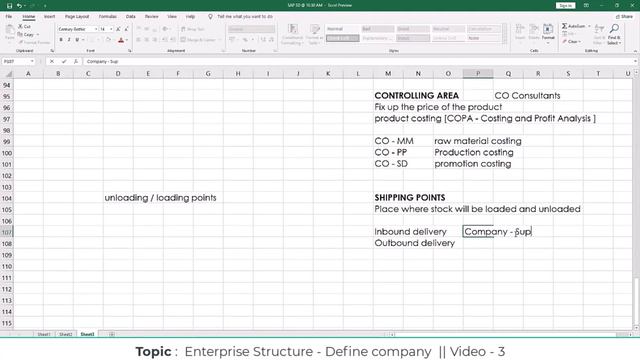
Task: Click the Sign in button
Action: 565,6
